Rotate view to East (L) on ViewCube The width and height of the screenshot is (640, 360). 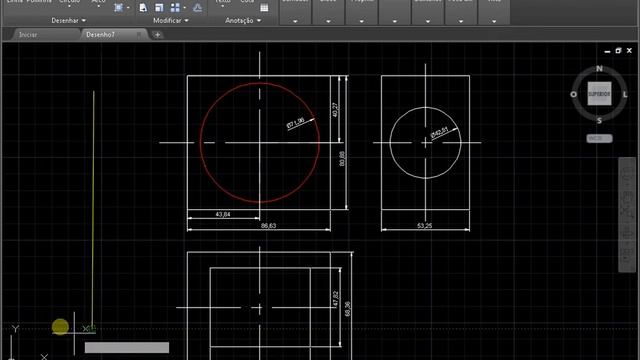[625, 94]
